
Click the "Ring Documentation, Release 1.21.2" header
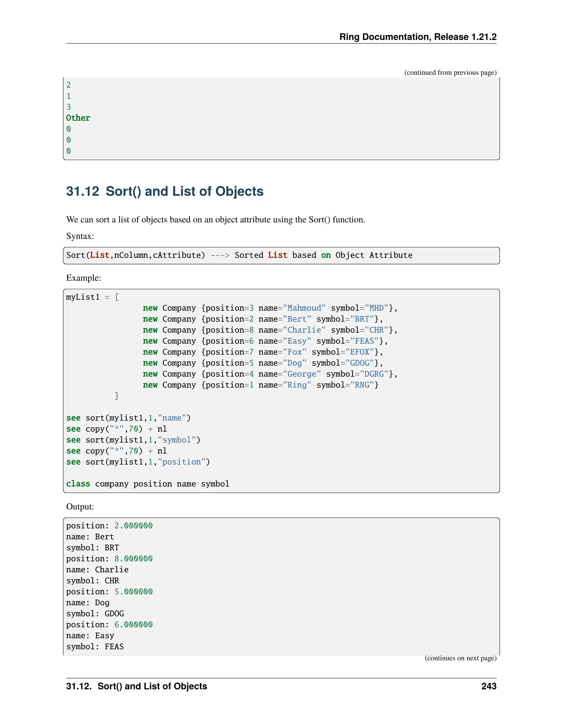click(418, 37)
